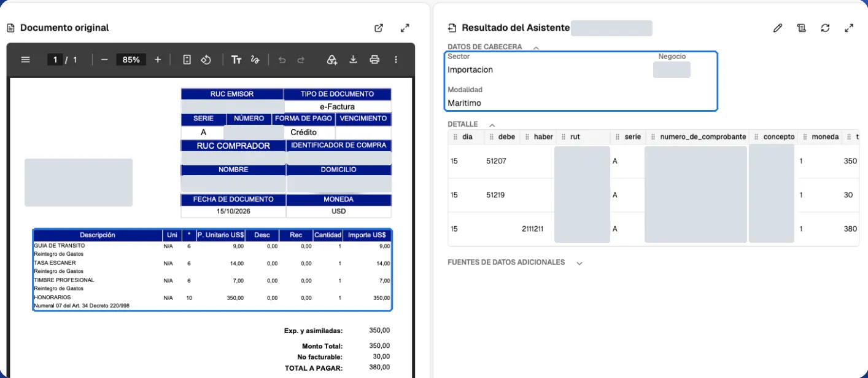Zoom out the PDF document

[x=104, y=60]
